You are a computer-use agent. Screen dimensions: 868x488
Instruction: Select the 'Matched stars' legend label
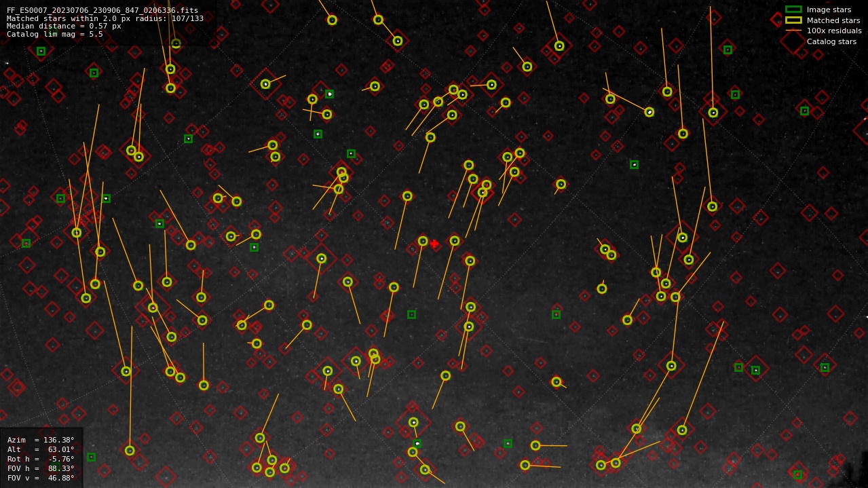pos(833,20)
